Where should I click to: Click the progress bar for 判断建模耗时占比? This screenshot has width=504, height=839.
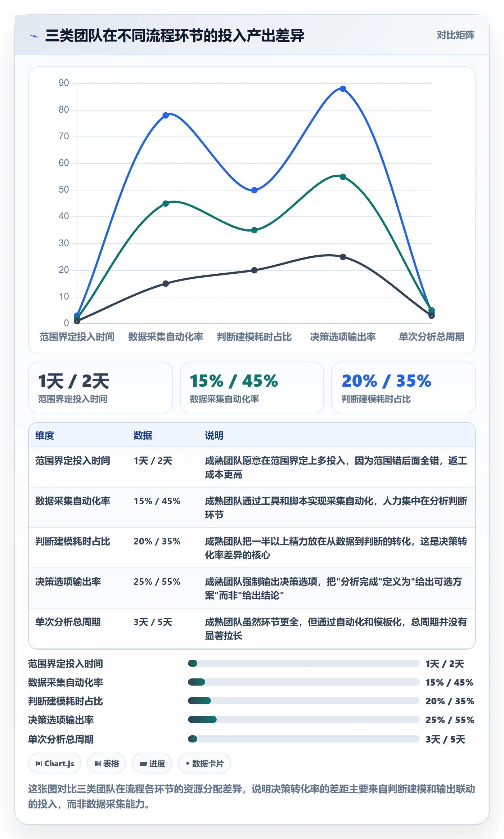pyautogui.click(x=304, y=701)
